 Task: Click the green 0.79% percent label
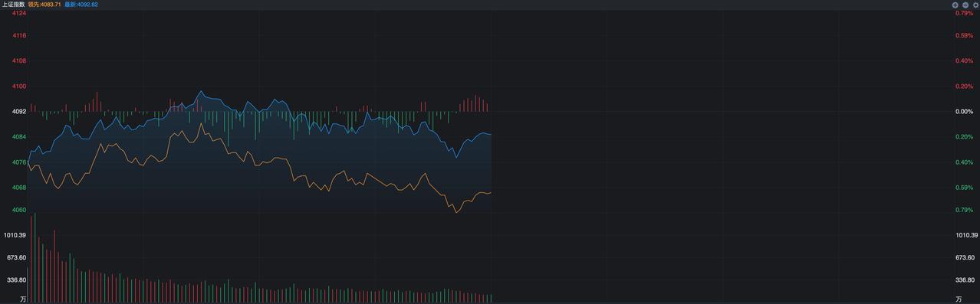(965, 210)
